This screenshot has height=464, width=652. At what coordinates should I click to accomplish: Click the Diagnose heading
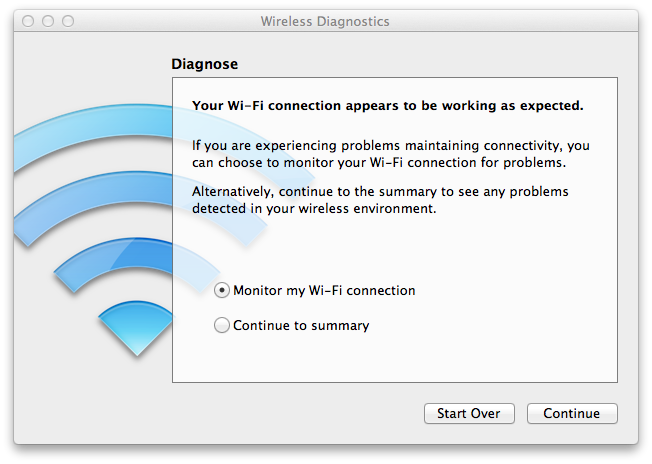[x=205, y=64]
